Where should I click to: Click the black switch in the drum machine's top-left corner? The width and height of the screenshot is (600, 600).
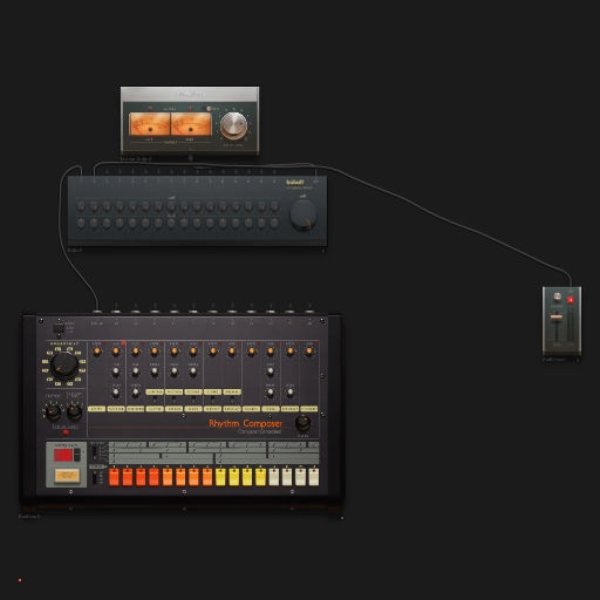pos(59,328)
